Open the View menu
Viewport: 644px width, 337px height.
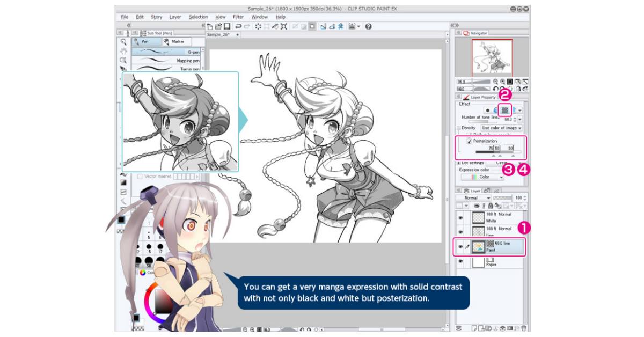point(221,17)
